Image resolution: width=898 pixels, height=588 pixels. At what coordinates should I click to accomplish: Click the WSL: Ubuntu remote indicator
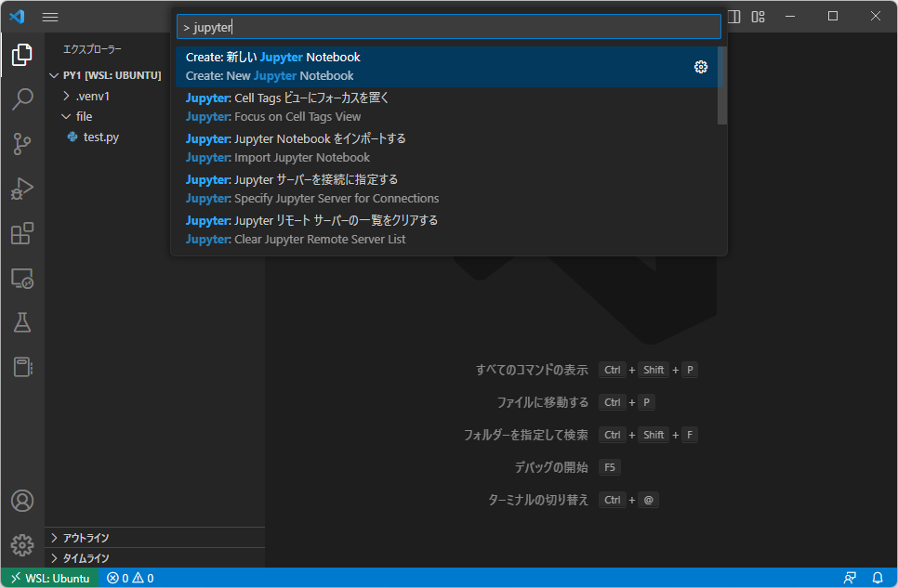[49, 578]
